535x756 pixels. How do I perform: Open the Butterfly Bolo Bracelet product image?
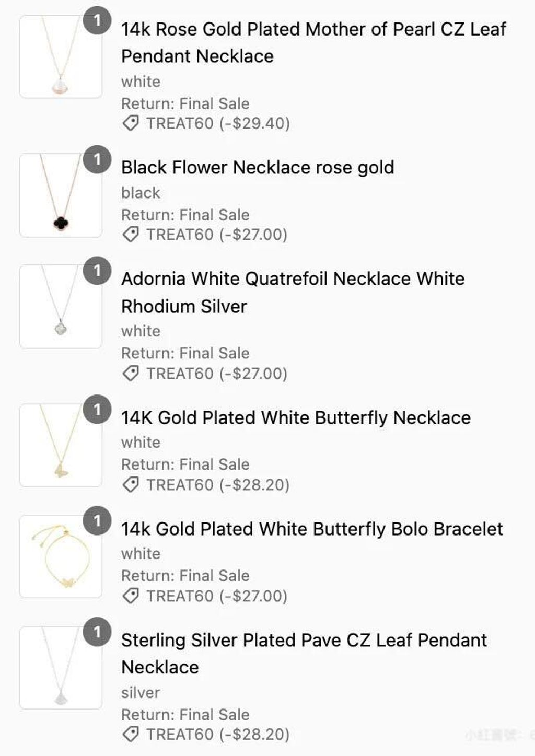(x=60, y=556)
